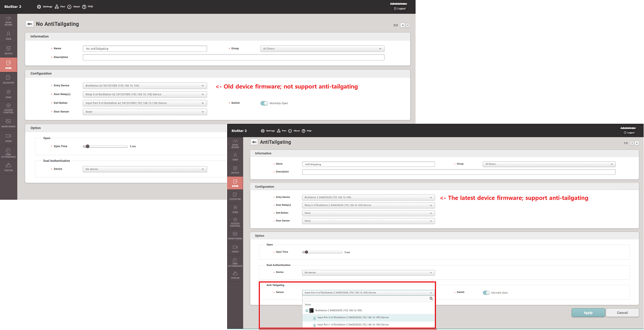Open Time Attendance in No AntiTailgating window sidebar
The image size is (644, 330).
tap(8, 153)
